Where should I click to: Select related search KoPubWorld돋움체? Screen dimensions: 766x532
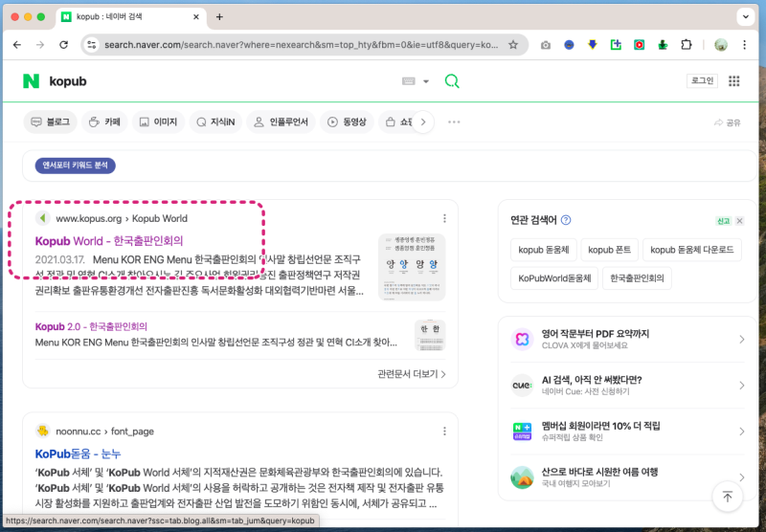[554, 278]
